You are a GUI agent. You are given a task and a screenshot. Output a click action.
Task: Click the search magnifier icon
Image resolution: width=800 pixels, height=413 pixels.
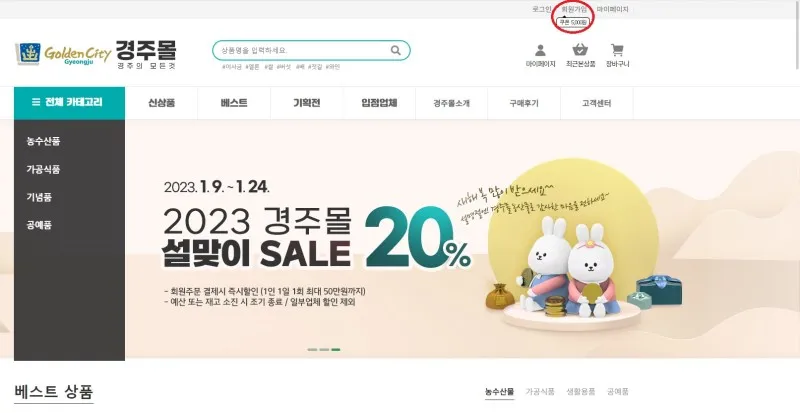point(395,50)
